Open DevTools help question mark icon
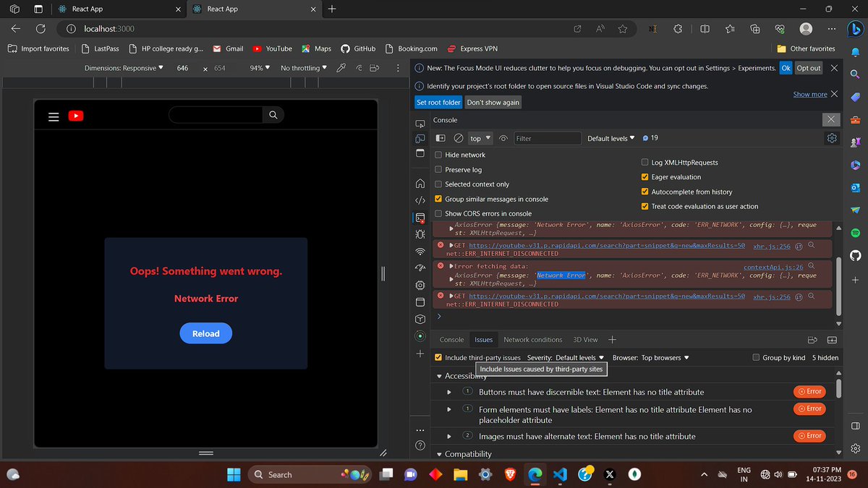 [420, 445]
